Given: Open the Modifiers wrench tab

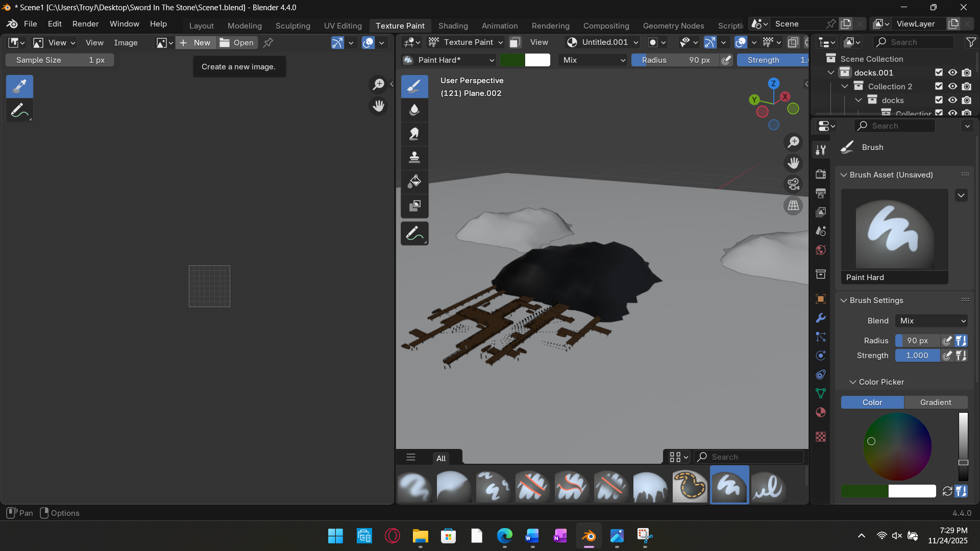Looking at the screenshot, I should (821, 318).
